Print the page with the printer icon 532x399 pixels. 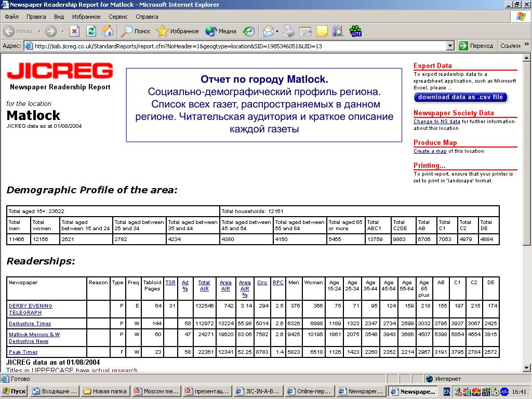[x=289, y=31]
